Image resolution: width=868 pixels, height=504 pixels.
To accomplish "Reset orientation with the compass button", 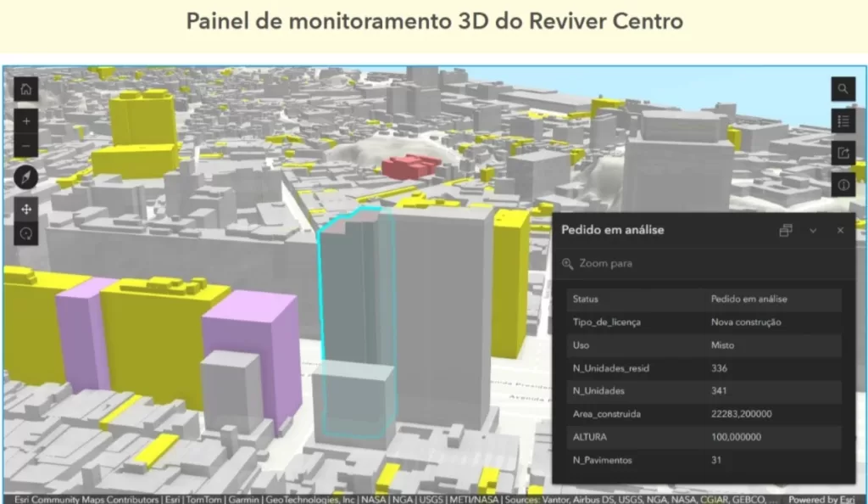I will [x=26, y=177].
